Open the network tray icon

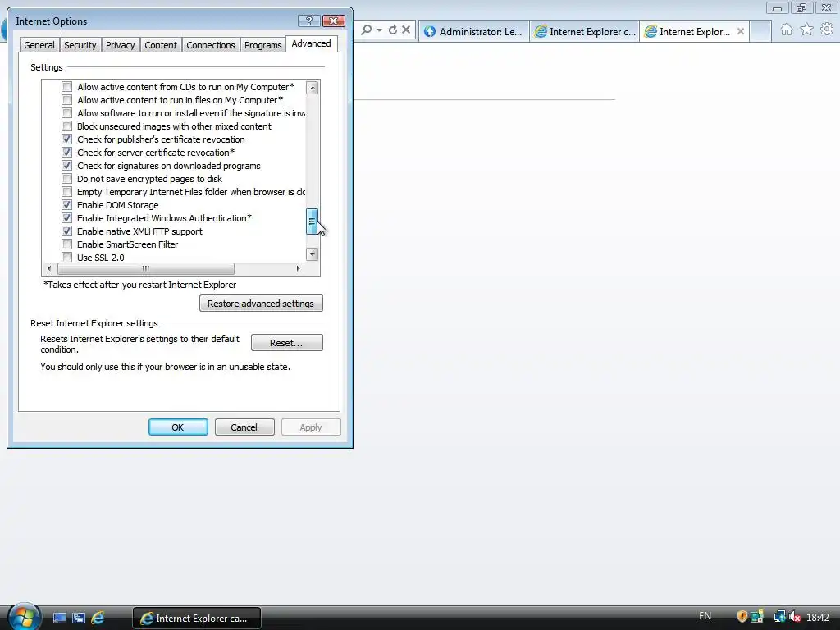point(779,617)
